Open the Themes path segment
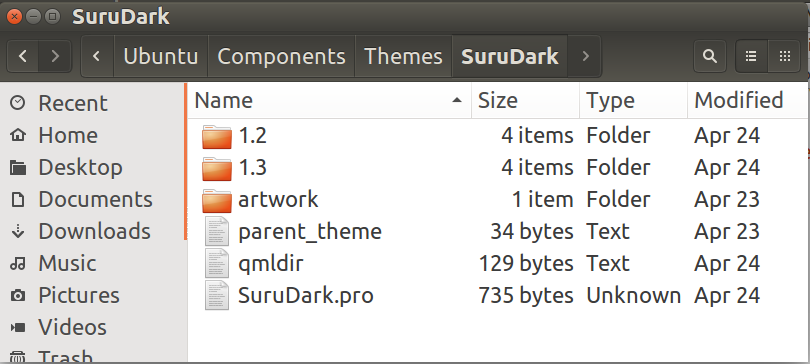810x364 pixels. (403, 56)
